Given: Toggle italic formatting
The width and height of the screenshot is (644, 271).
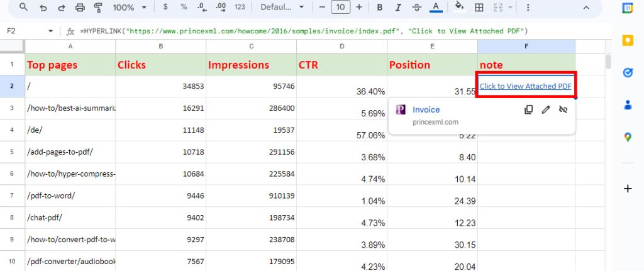Looking at the screenshot, I should click(x=398, y=8).
